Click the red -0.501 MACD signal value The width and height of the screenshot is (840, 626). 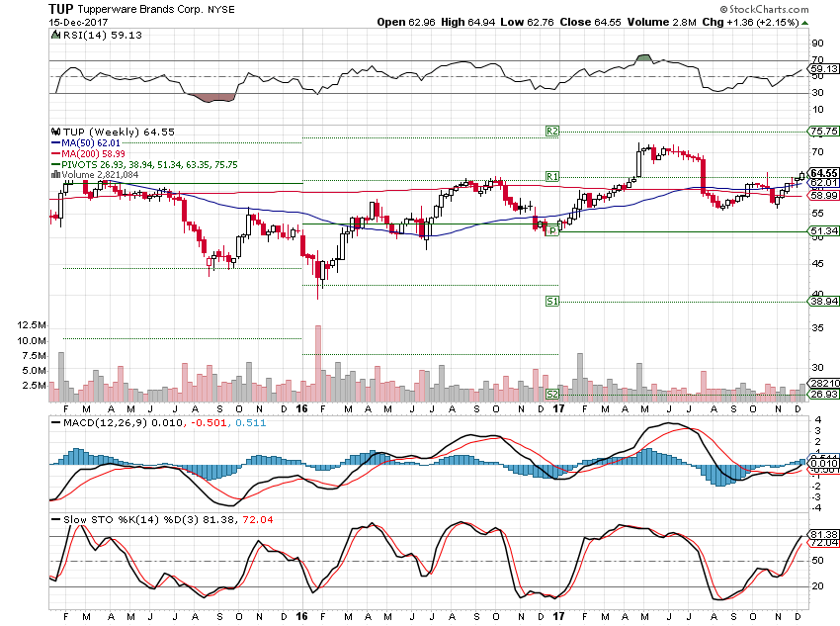pyautogui.click(x=207, y=423)
